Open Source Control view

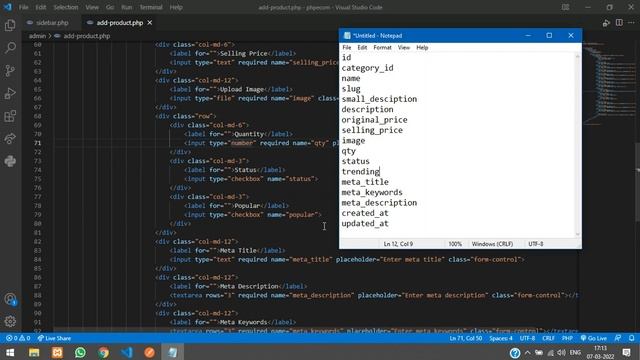pos(10,71)
